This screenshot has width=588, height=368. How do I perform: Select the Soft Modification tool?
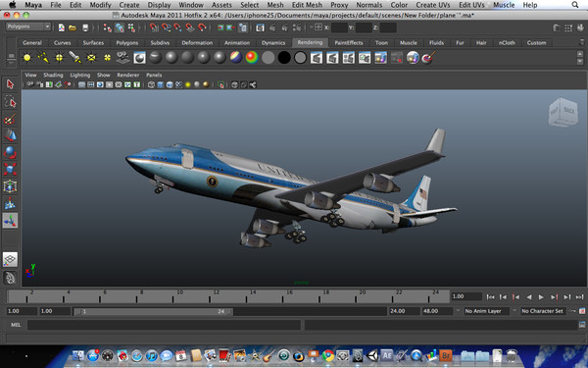click(x=10, y=203)
